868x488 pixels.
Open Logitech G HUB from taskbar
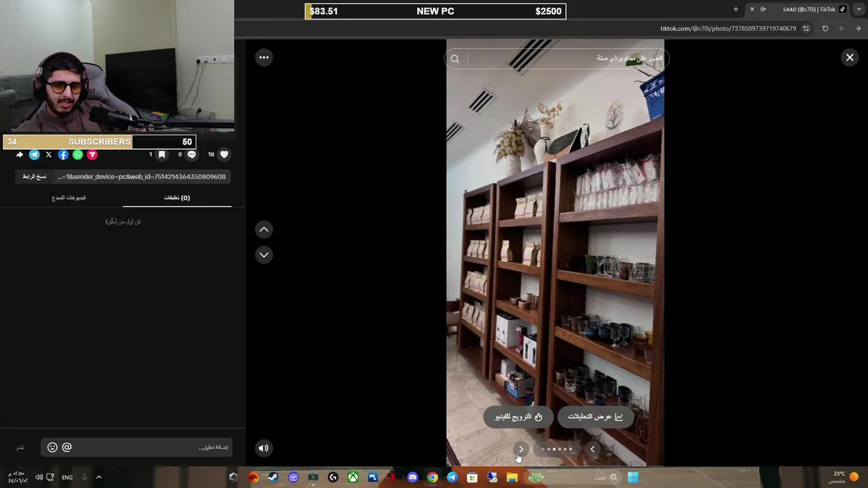tap(333, 477)
